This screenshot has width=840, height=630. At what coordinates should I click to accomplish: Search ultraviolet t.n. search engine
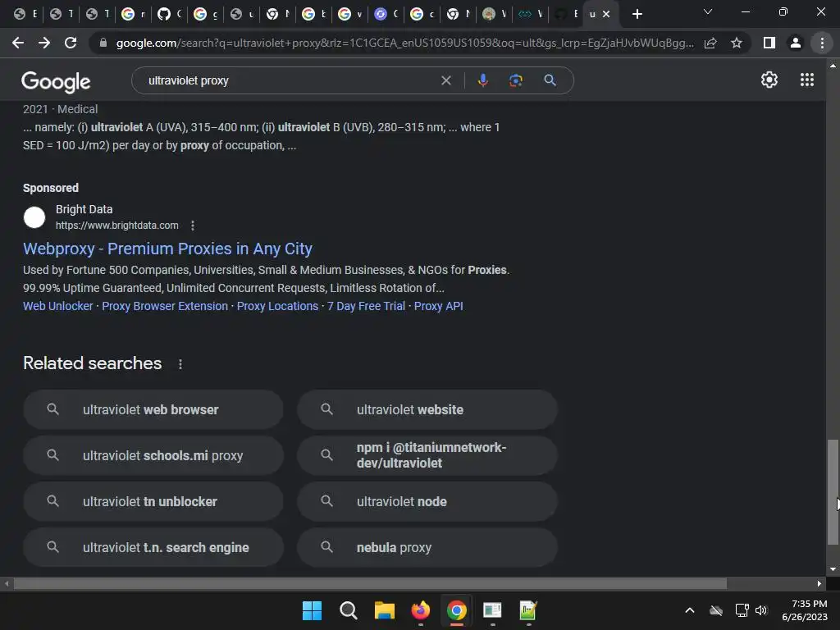(x=153, y=547)
